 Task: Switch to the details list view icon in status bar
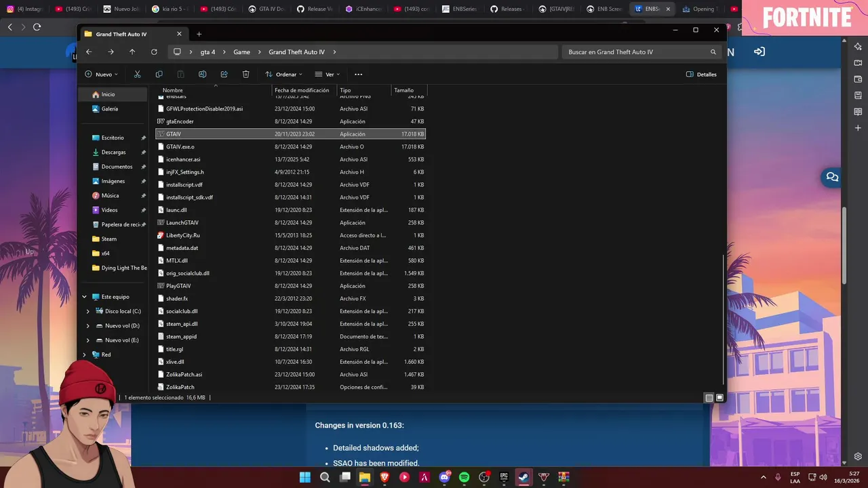click(709, 398)
